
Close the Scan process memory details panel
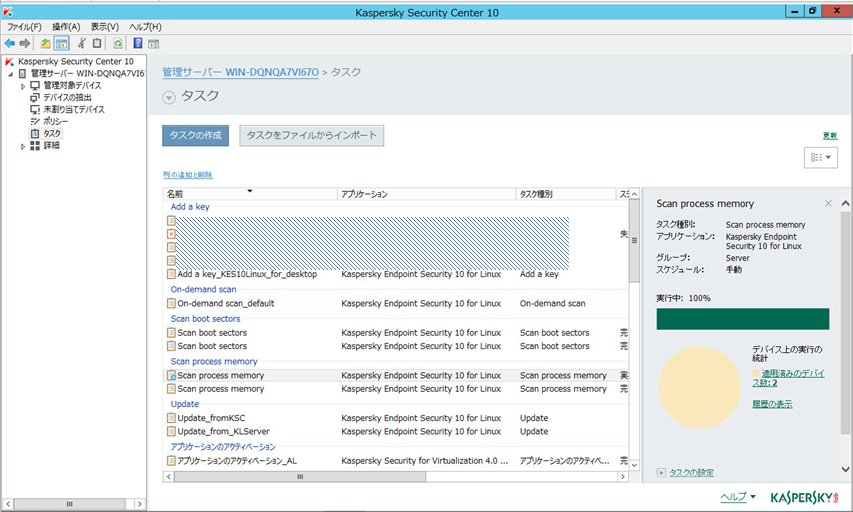point(828,203)
